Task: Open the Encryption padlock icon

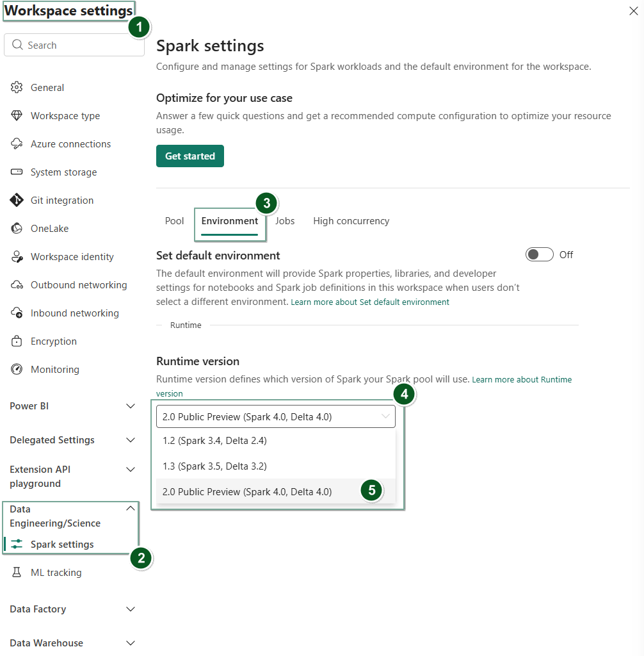Action: pos(15,341)
